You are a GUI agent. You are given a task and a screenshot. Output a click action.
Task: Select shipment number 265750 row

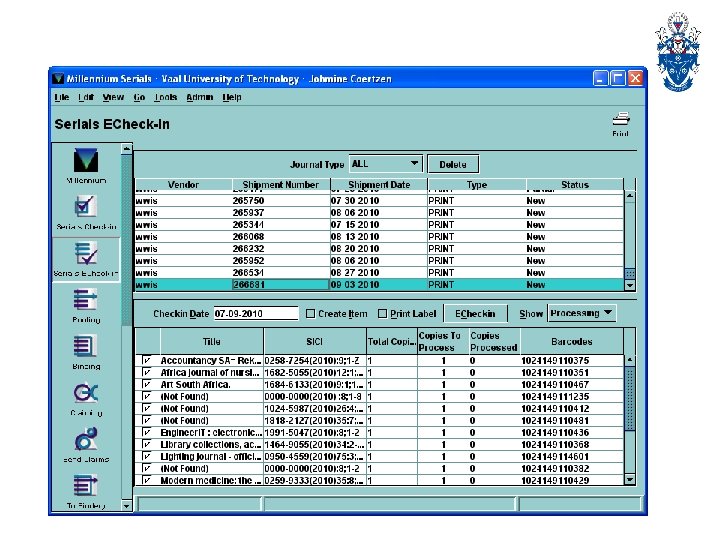click(379, 201)
